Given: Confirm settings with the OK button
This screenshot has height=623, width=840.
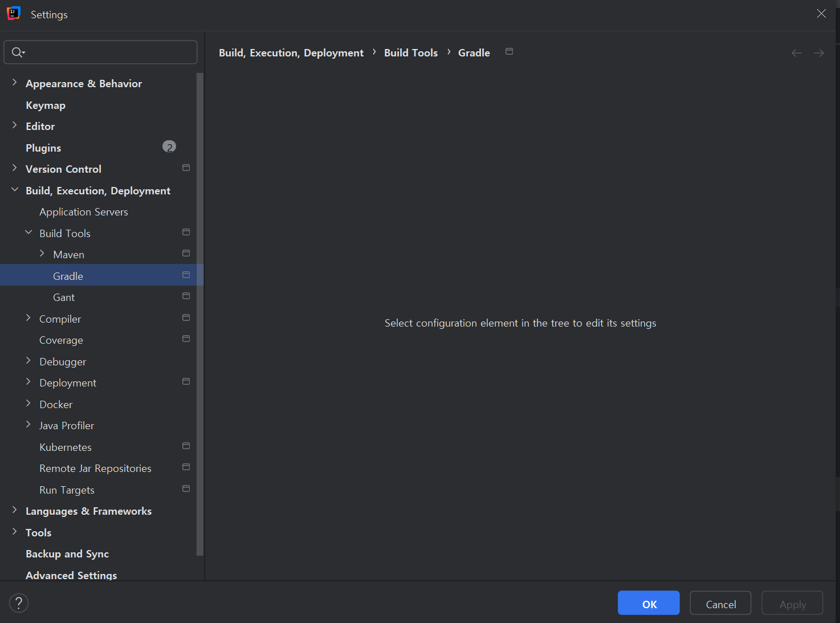Looking at the screenshot, I should pyautogui.click(x=649, y=603).
